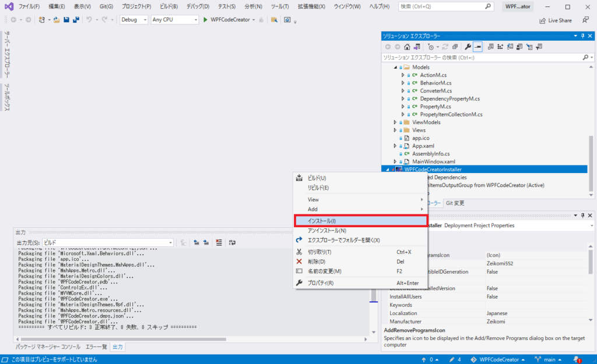
Task: Open the ツールボックス side tab
Action: click(7, 97)
